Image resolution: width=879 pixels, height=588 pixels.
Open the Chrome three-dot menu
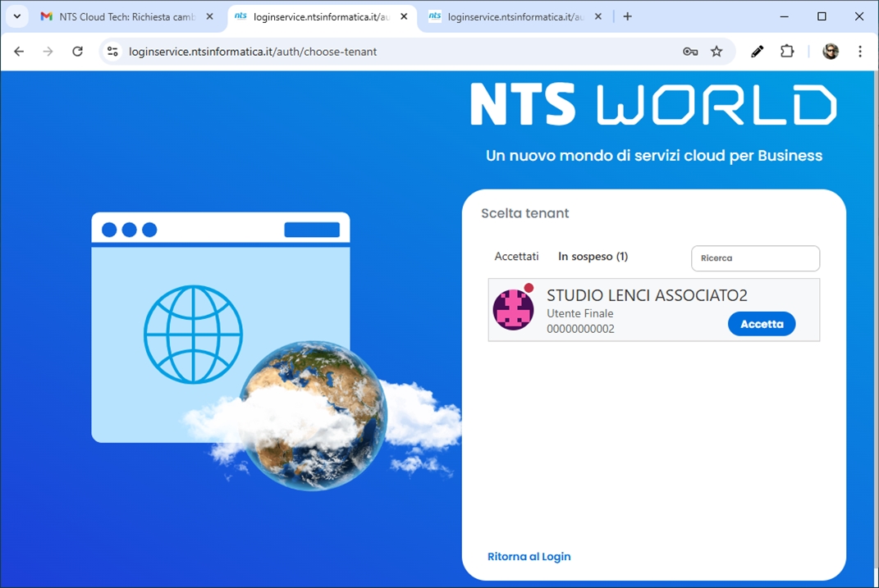pyautogui.click(x=860, y=52)
